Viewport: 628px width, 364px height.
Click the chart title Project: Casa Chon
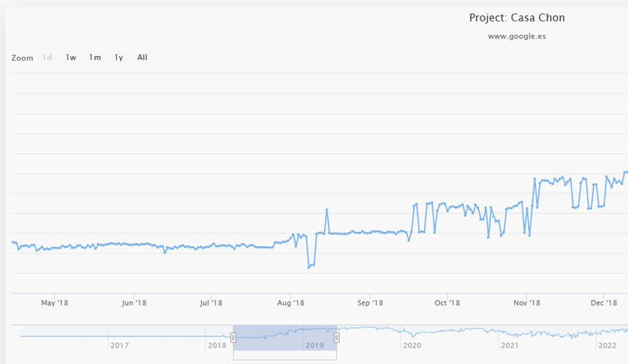point(517,18)
